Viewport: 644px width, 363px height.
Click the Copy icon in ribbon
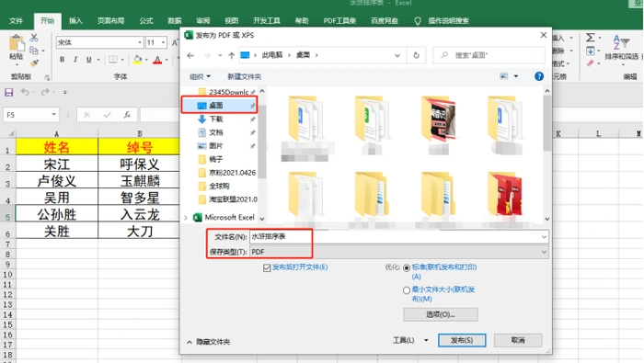pos(34,50)
